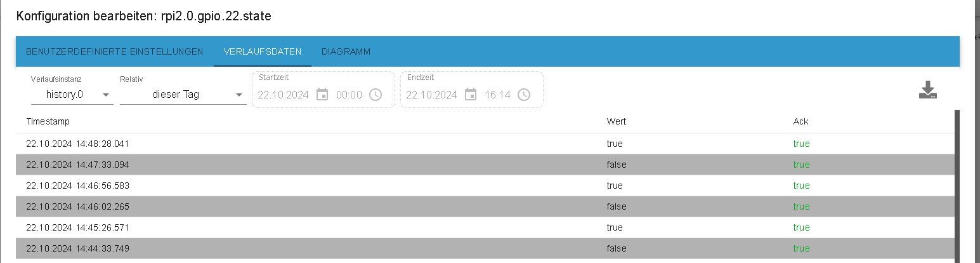The height and width of the screenshot is (263, 980).
Task: Click the Startzeit time field 00:00
Action: pyautogui.click(x=349, y=95)
